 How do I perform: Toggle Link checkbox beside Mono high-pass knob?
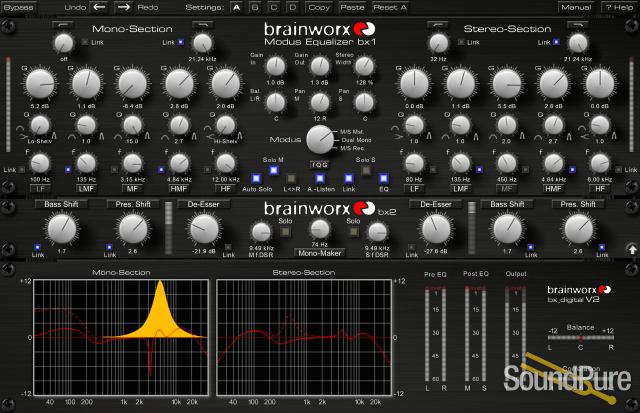point(85,42)
